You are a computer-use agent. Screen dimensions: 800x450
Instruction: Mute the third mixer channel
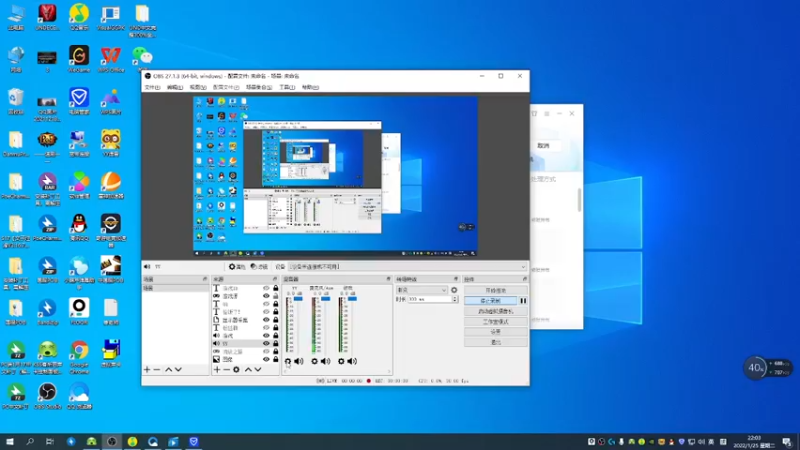tap(352, 361)
